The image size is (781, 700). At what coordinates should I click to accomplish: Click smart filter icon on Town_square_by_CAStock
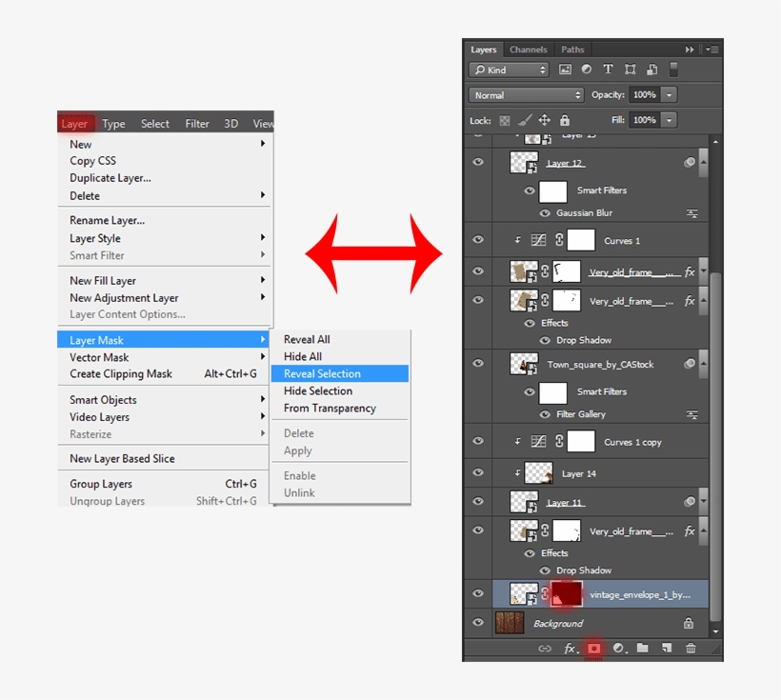coord(690,364)
